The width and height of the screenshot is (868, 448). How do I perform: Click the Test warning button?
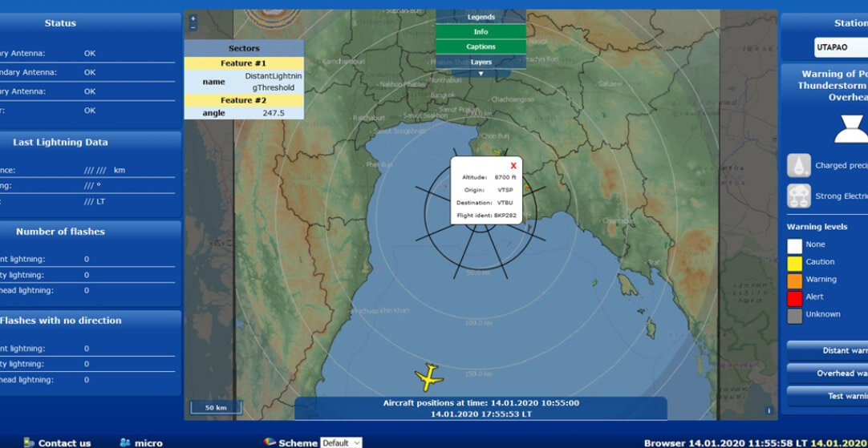(x=827, y=396)
